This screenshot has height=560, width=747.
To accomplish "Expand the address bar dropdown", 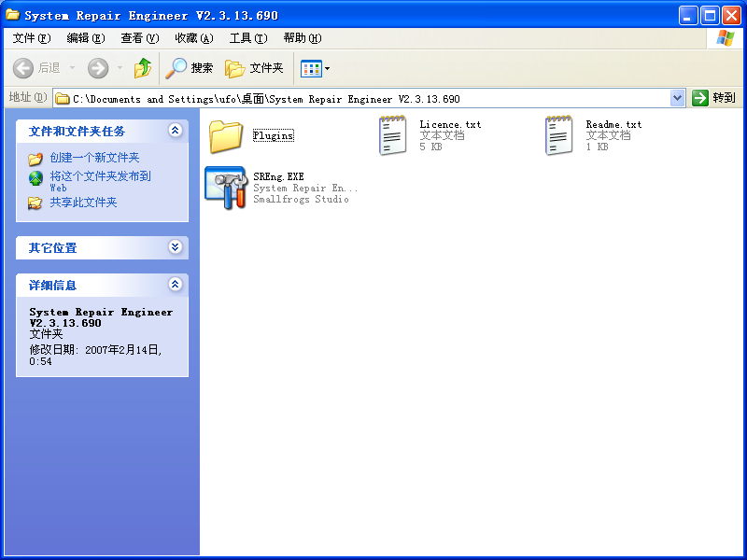I will [x=677, y=99].
